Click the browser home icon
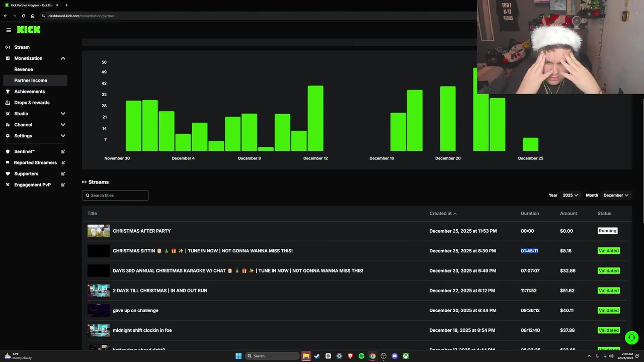Image resolution: width=644 pixels, height=362 pixels. click(x=33, y=16)
